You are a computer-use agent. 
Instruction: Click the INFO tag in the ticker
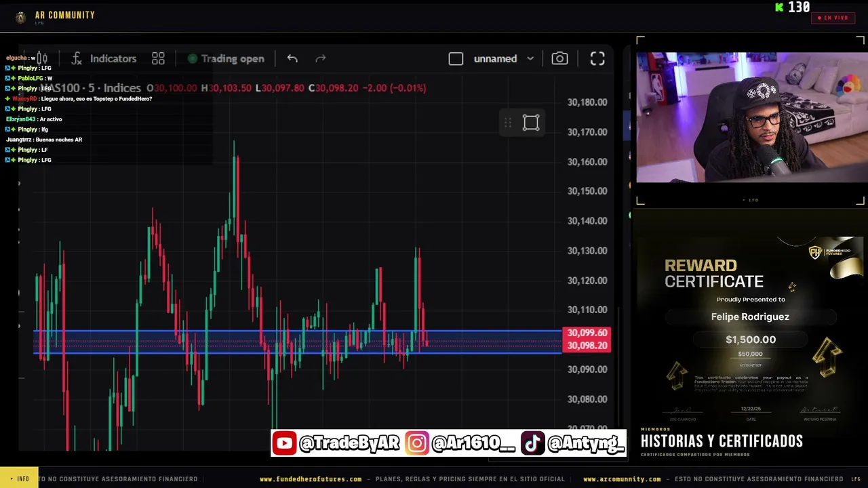19,479
